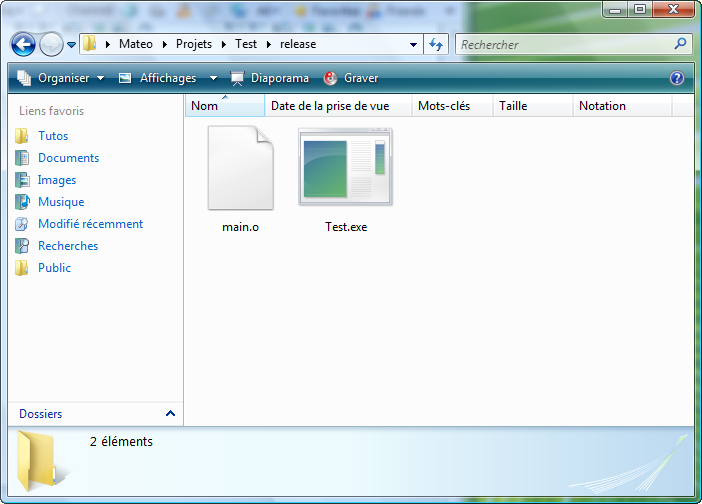Click the Modifié récemment icon

click(22, 224)
